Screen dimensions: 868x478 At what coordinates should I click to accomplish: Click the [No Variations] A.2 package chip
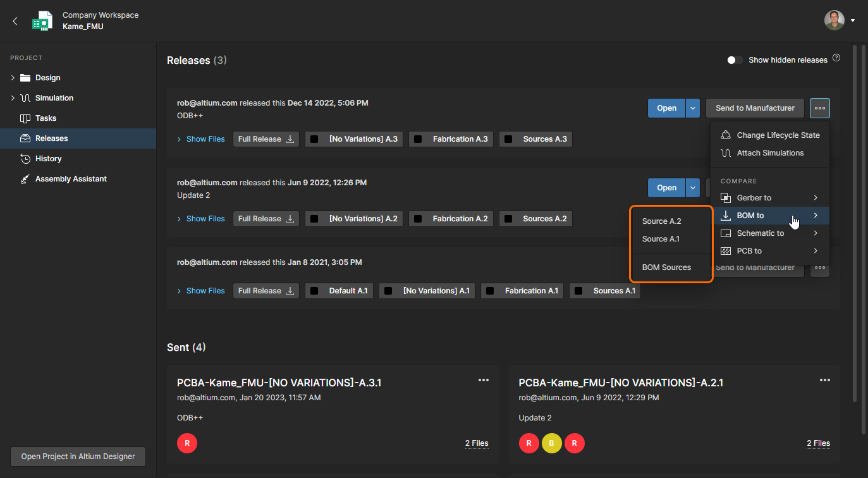click(x=354, y=219)
